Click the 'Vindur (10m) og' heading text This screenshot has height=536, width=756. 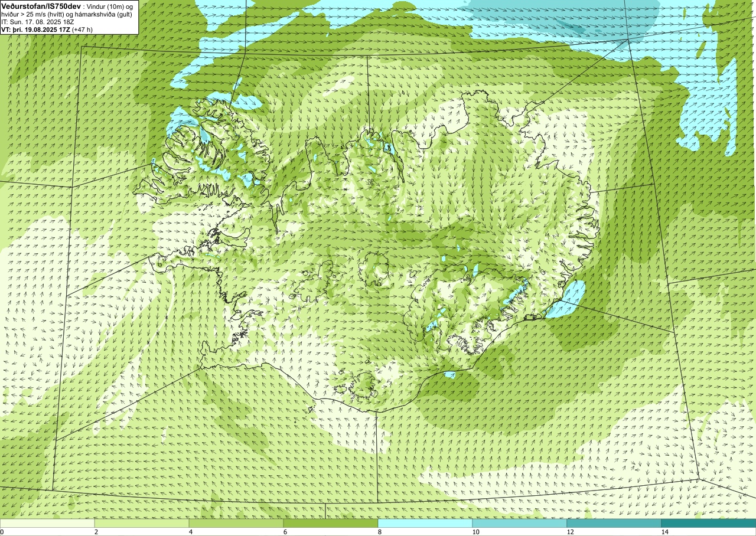point(110,6)
